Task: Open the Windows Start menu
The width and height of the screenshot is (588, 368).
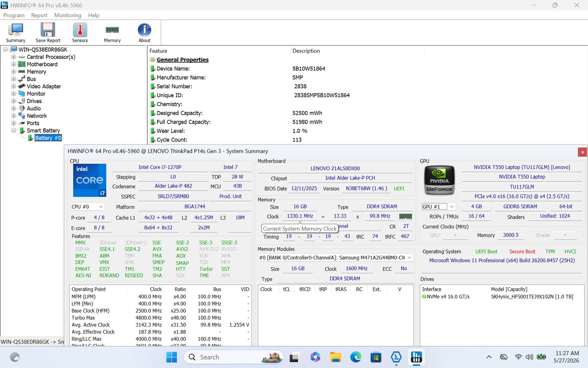Action: tap(172, 357)
